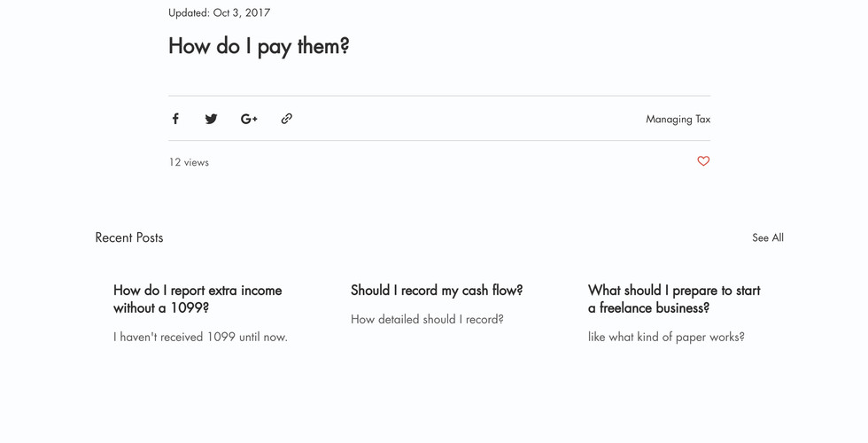Click the "Updated:" label
The height and width of the screenshot is (443, 868).
[x=189, y=12]
